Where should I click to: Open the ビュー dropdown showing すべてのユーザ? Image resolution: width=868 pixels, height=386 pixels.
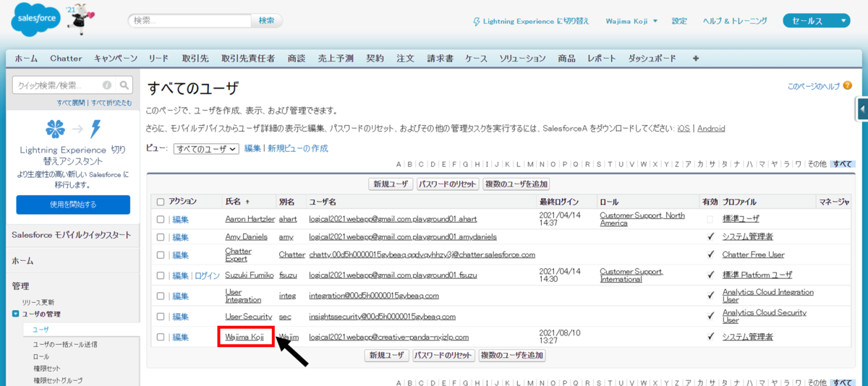click(206, 149)
